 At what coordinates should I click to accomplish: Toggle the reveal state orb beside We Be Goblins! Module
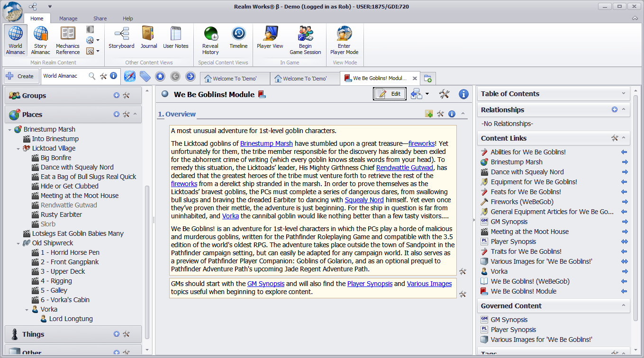click(165, 94)
